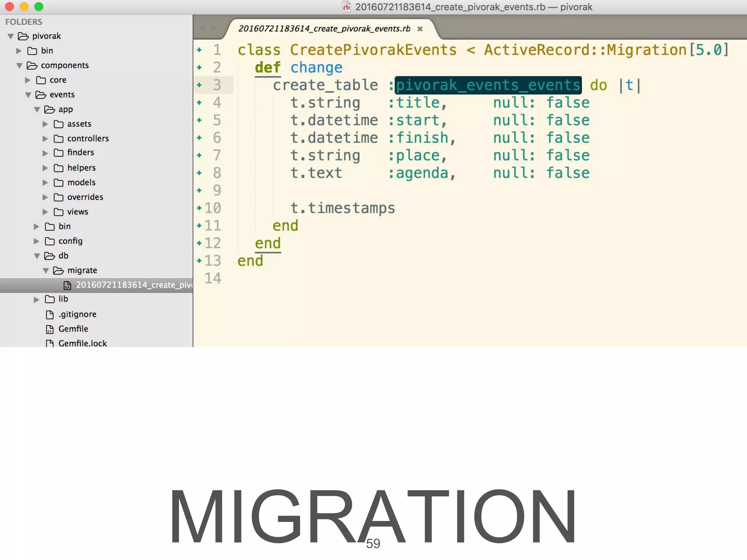Click the highlighted pivorak_events_events symbol

[x=488, y=85]
